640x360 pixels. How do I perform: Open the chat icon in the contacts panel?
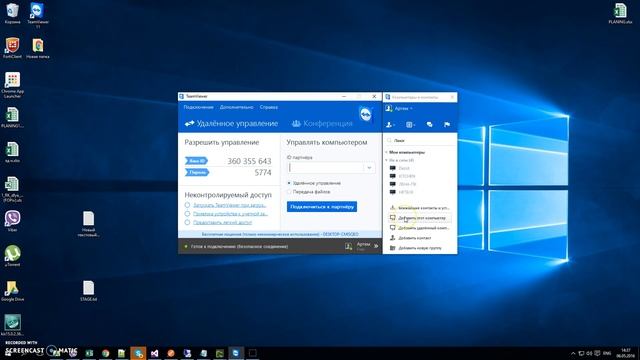429,124
